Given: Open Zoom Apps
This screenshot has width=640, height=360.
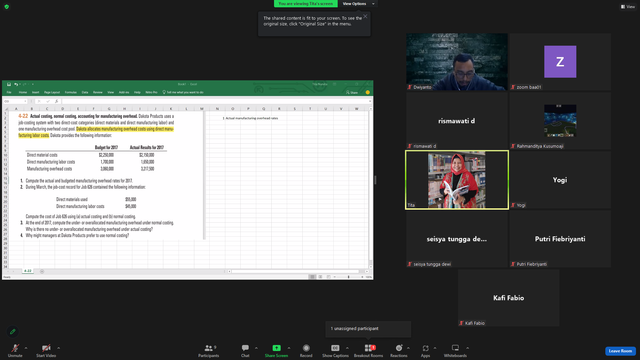Looking at the screenshot, I should click(425, 348).
